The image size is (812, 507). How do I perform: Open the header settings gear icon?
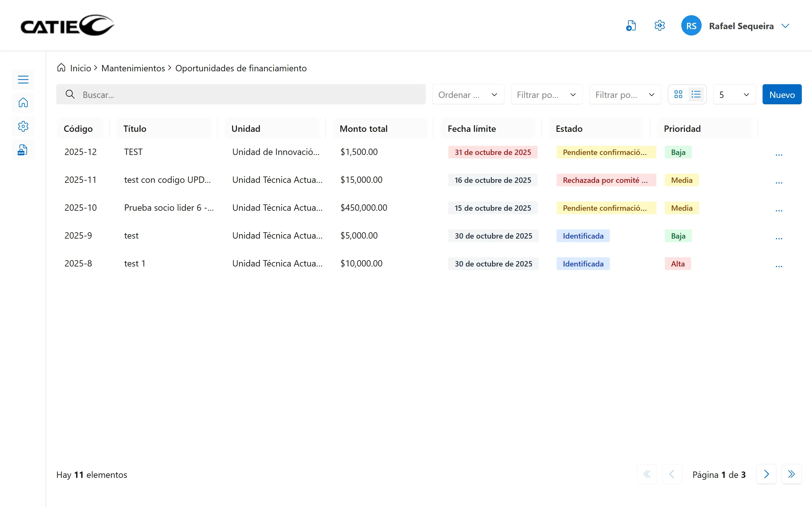point(660,26)
